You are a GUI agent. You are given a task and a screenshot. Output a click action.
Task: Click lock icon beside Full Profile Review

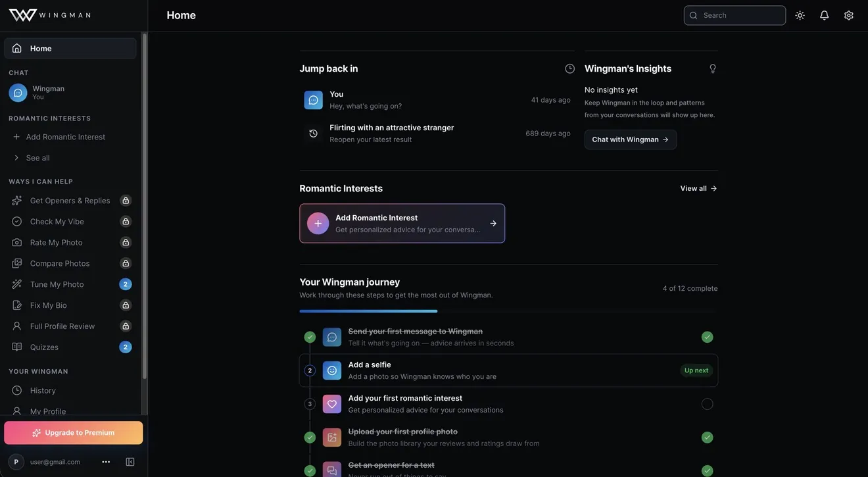coord(126,326)
